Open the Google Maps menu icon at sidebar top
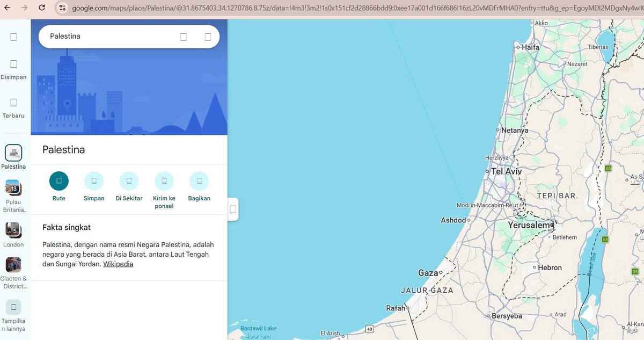This screenshot has width=644, height=340. 13,37
